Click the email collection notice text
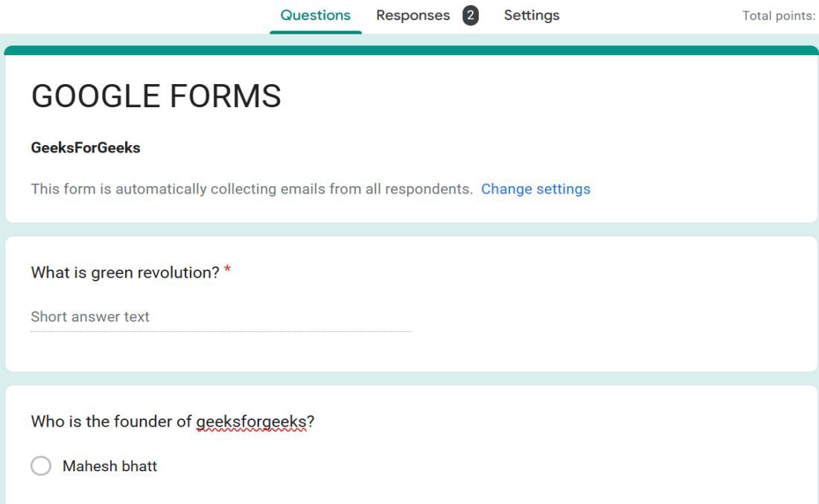The width and height of the screenshot is (819, 504). (252, 188)
